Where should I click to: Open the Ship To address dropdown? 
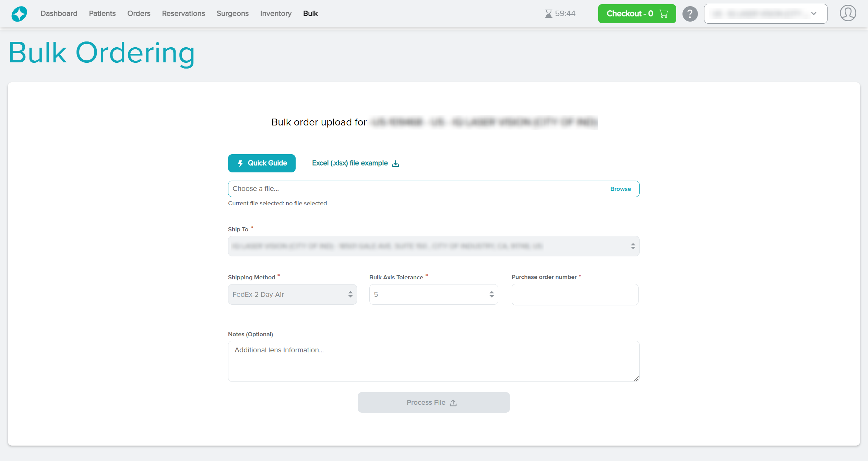[433, 246]
